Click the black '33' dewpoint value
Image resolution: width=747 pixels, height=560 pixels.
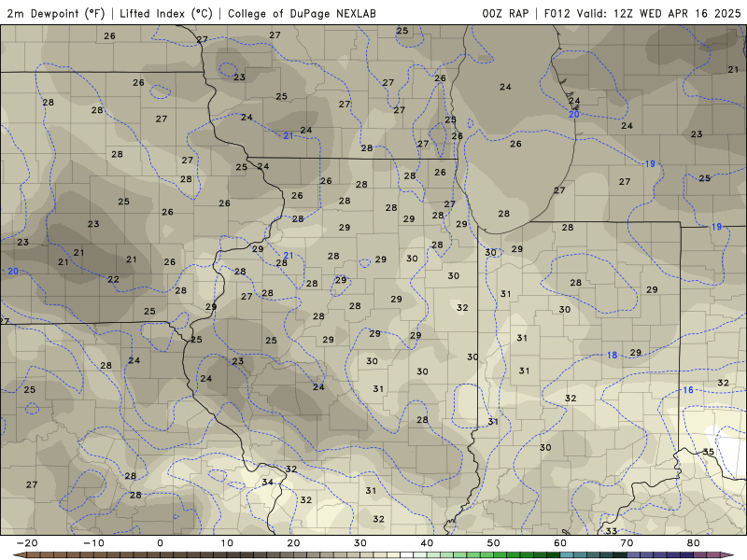click(612, 530)
